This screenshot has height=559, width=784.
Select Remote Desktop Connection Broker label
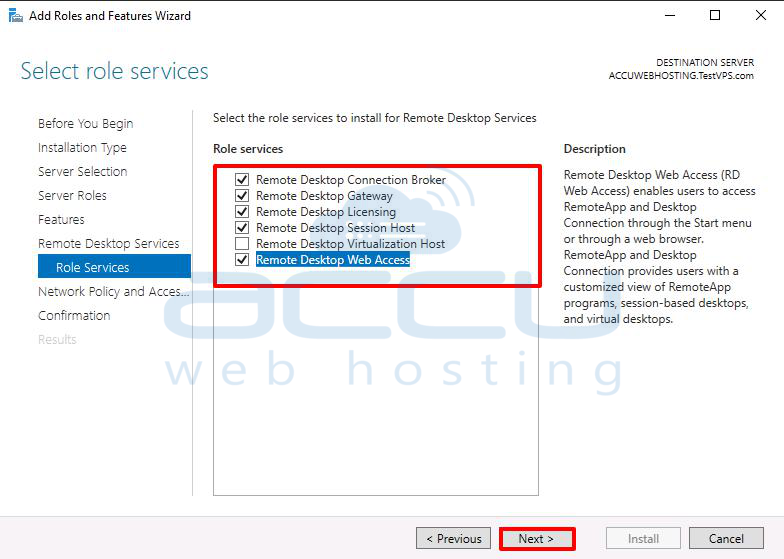coord(350,180)
